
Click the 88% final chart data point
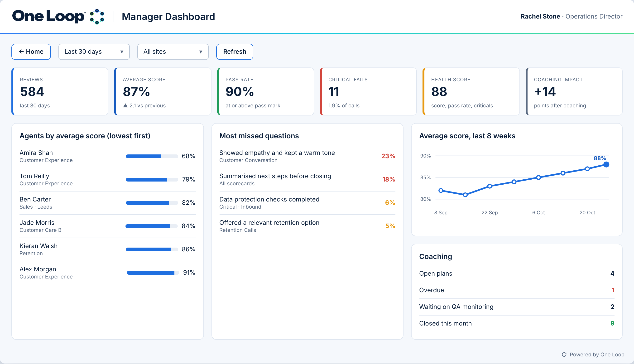click(606, 164)
